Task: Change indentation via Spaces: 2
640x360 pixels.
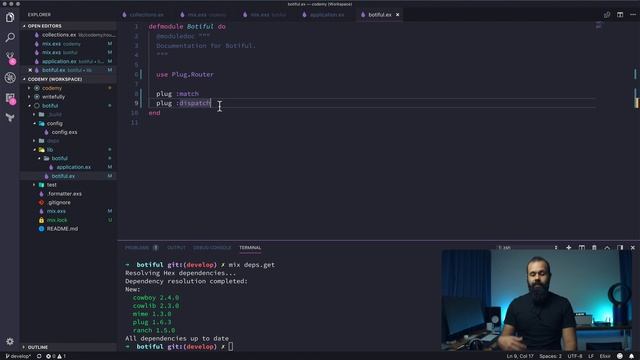Action: point(550,356)
